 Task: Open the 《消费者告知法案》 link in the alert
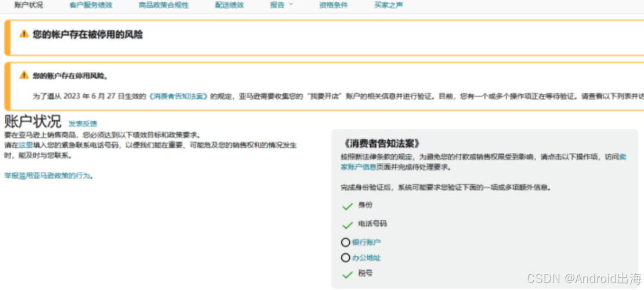[178, 96]
